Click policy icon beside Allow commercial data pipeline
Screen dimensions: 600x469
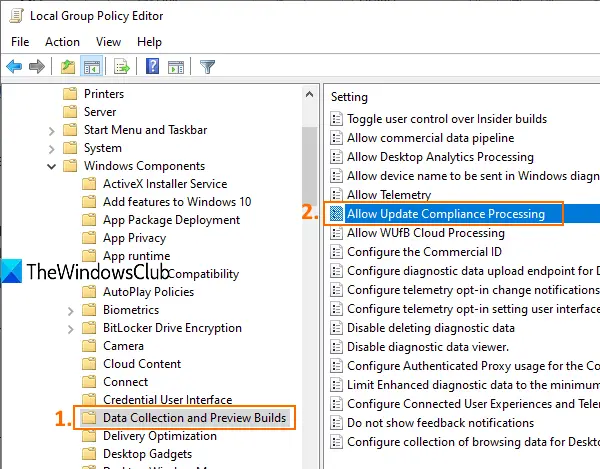click(x=336, y=138)
